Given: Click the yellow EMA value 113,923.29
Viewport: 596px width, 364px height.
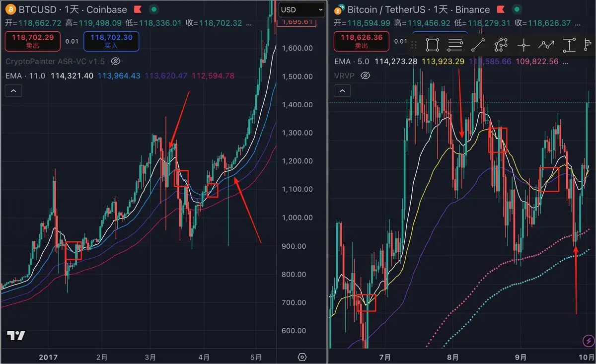Looking at the screenshot, I should pyautogui.click(x=443, y=62).
